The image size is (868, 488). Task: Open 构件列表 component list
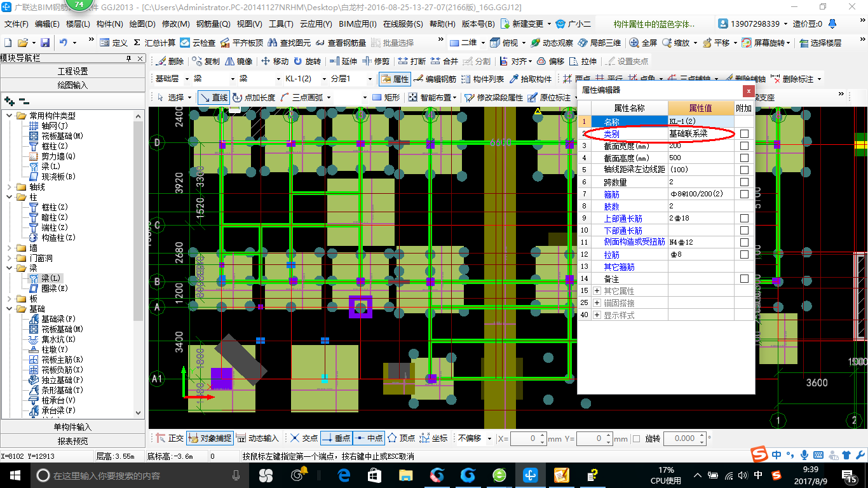coord(482,79)
